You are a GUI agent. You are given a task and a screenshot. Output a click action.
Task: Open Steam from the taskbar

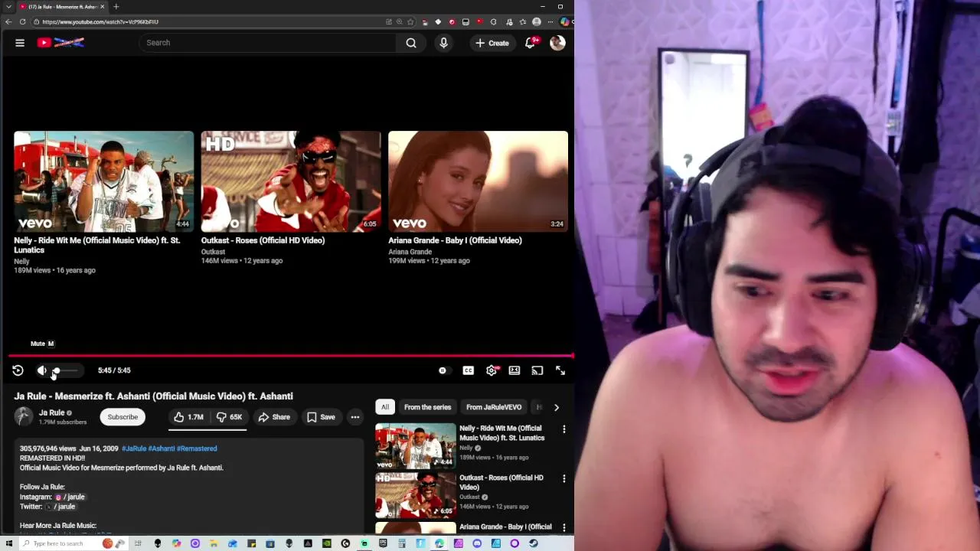[534, 543]
